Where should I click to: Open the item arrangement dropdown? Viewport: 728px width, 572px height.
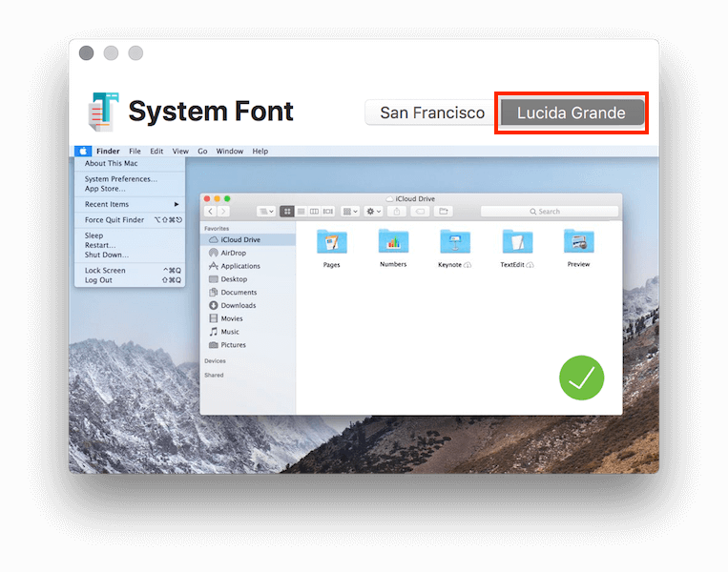click(350, 212)
